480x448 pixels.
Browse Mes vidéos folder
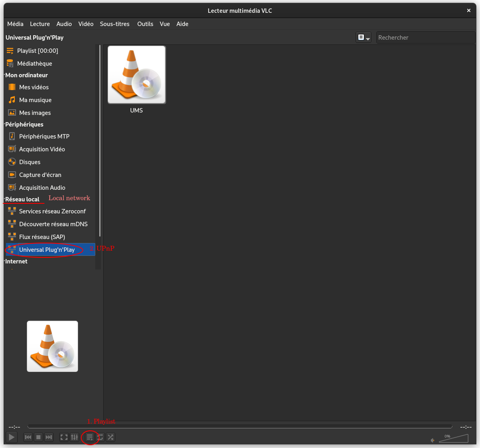(x=50, y=87)
